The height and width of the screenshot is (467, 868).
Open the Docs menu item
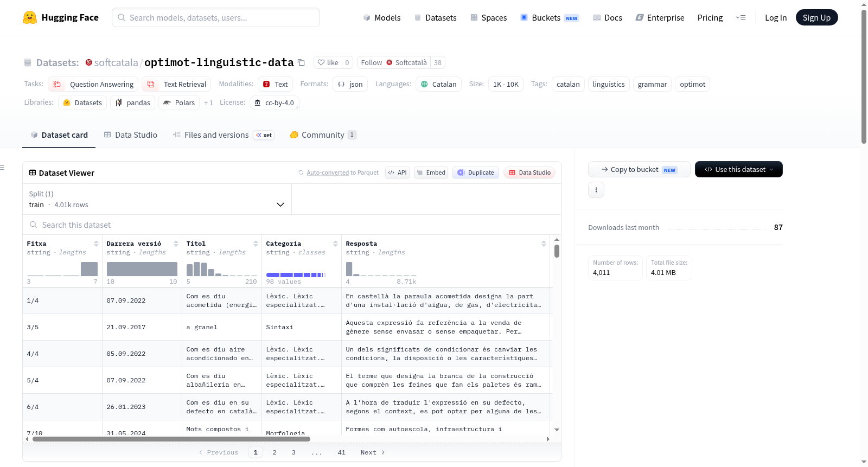(607, 17)
